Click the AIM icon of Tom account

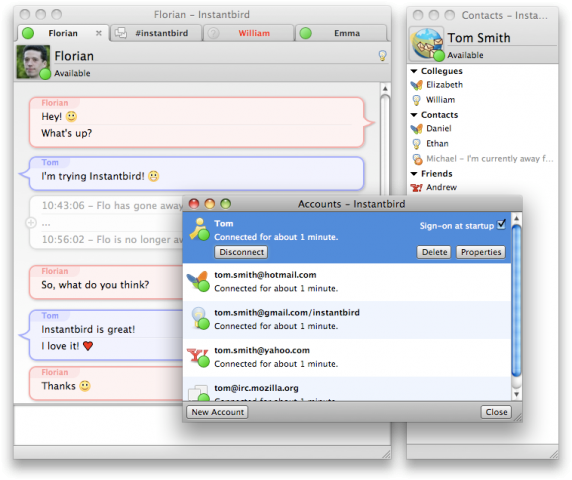[199, 229]
